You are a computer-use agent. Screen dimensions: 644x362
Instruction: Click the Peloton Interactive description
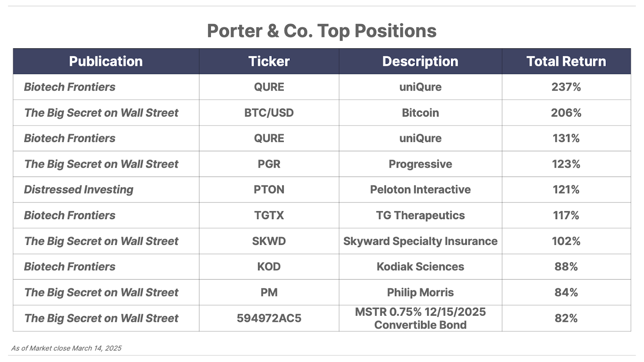[x=420, y=189]
